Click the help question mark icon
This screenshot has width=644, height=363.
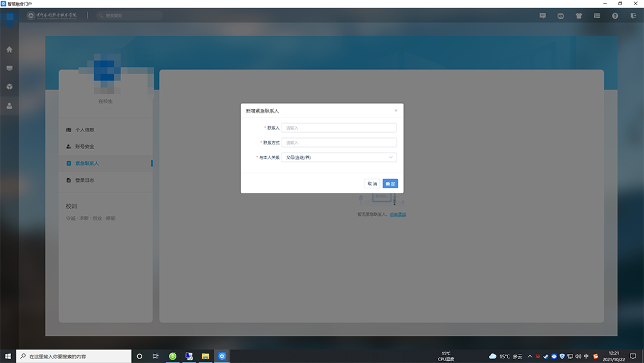coord(615,15)
